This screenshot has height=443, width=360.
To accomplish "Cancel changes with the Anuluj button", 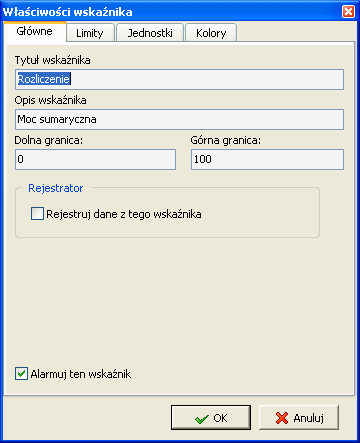I will coord(299,418).
